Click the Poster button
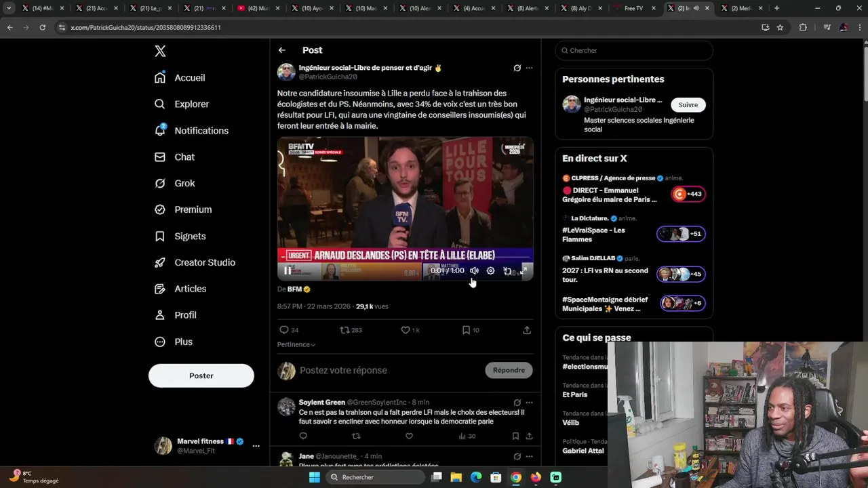868x488 pixels. coord(201,375)
